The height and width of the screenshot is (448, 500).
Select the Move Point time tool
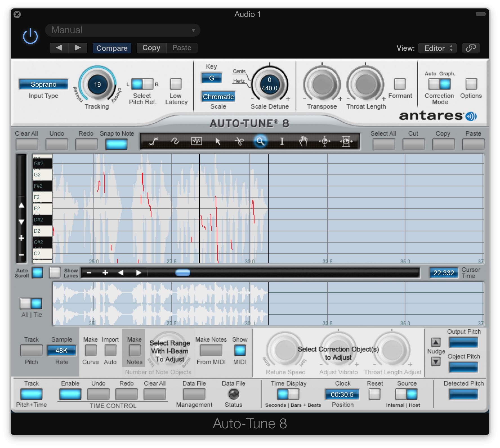click(x=325, y=141)
